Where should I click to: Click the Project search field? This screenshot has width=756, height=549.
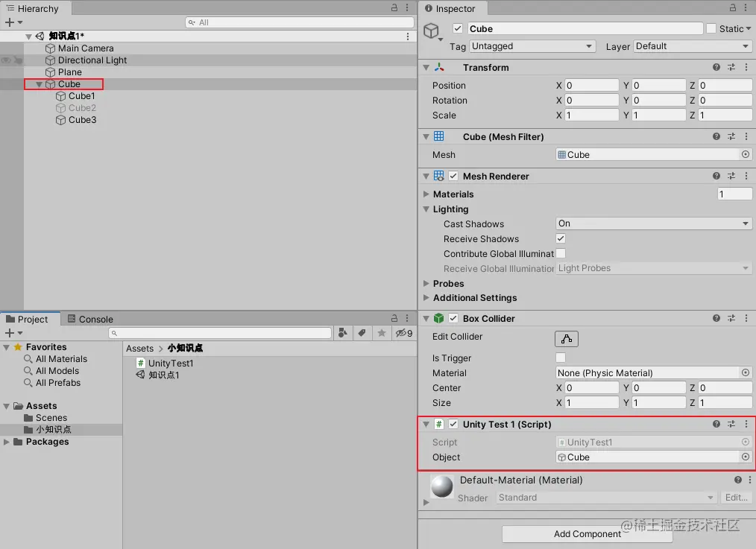click(221, 333)
